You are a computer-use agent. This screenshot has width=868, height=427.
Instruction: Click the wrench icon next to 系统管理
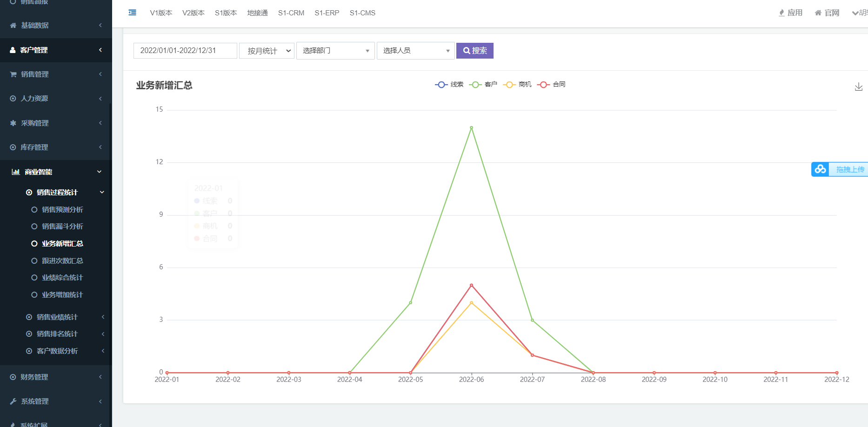(x=13, y=401)
